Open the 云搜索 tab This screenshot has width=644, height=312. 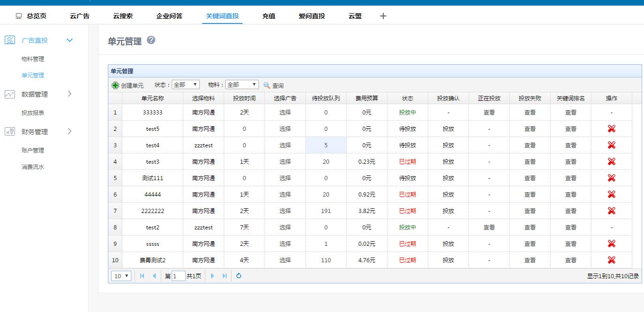(x=123, y=16)
